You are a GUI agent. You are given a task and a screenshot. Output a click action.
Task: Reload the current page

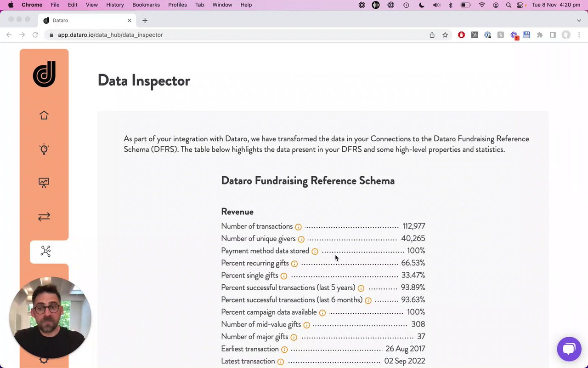coord(35,35)
